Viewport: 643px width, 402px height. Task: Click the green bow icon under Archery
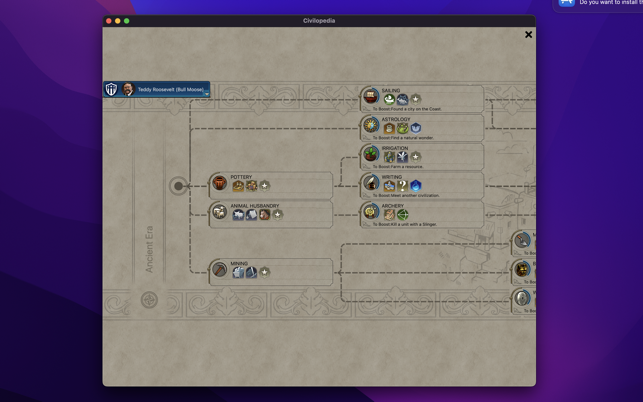point(402,215)
